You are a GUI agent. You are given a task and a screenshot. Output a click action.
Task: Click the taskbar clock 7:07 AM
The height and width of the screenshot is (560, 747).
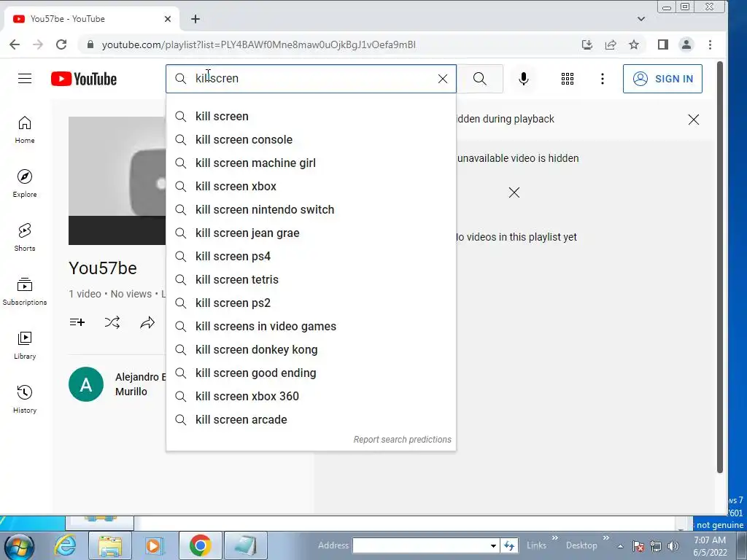click(x=710, y=540)
